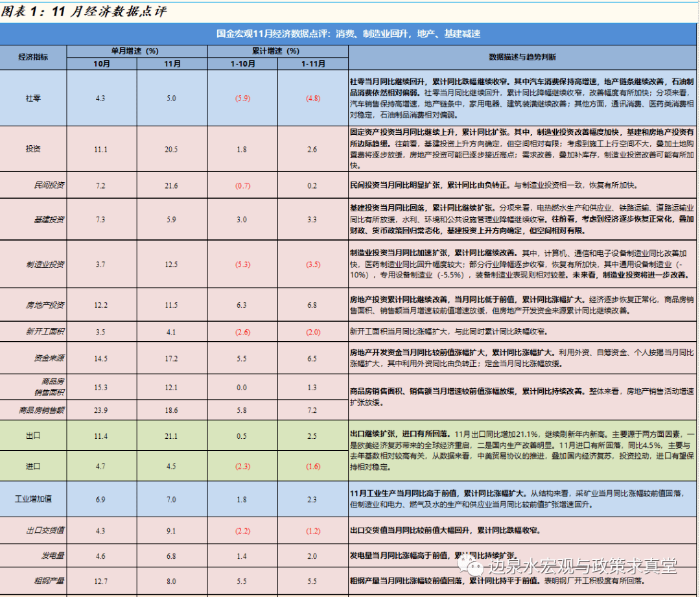Select value 12.7 in 粗钢产量 row
The width and height of the screenshot is (700, 597).
[x=101, y=581]
